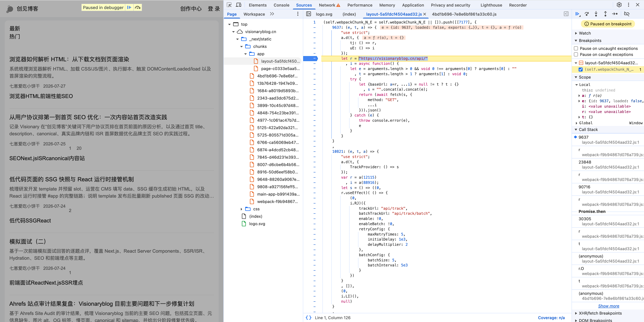Image resolution: width=644 pixels, height=322 pixels.
Task: Open the navigator pane three-dot menu
Action: 298,14
